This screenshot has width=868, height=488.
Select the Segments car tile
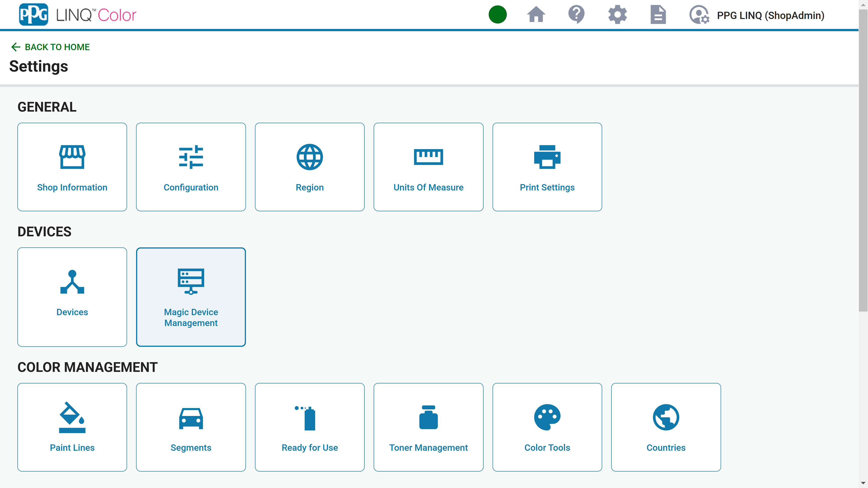tap(191, 427)
